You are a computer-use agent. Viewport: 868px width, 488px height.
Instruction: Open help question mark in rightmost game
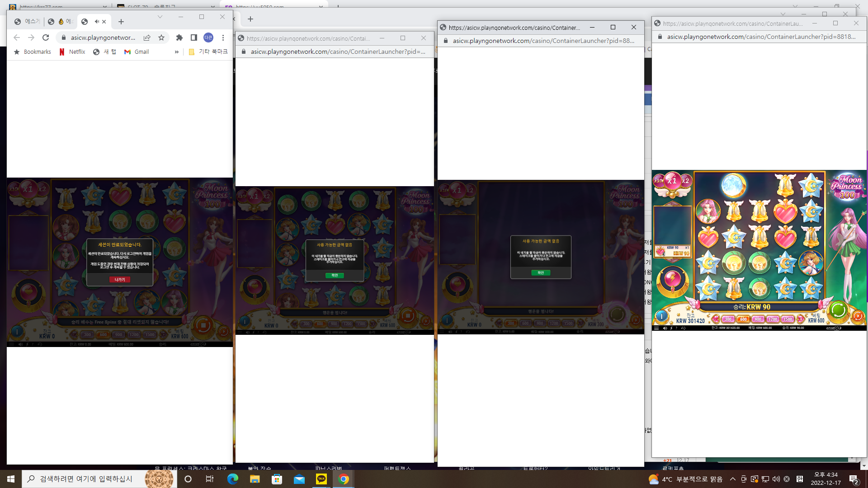coord(676,328)
